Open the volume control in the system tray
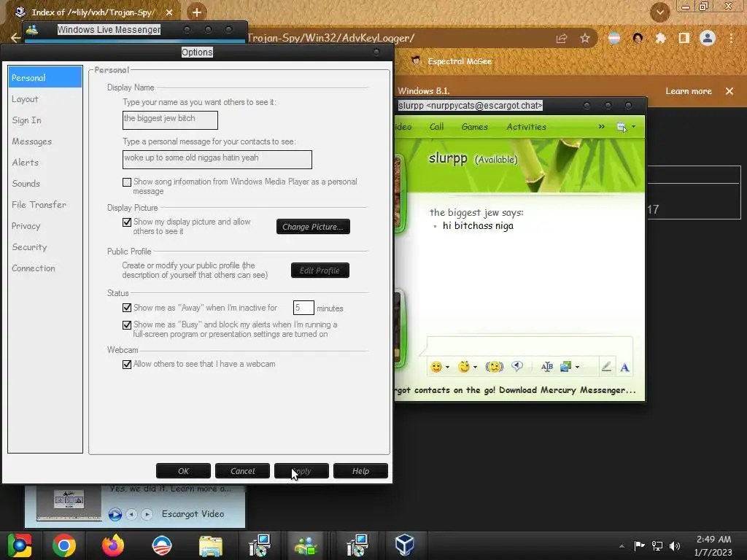Viewport: 747px width, 560px height. pyautogui.click(x=675, y=545)
